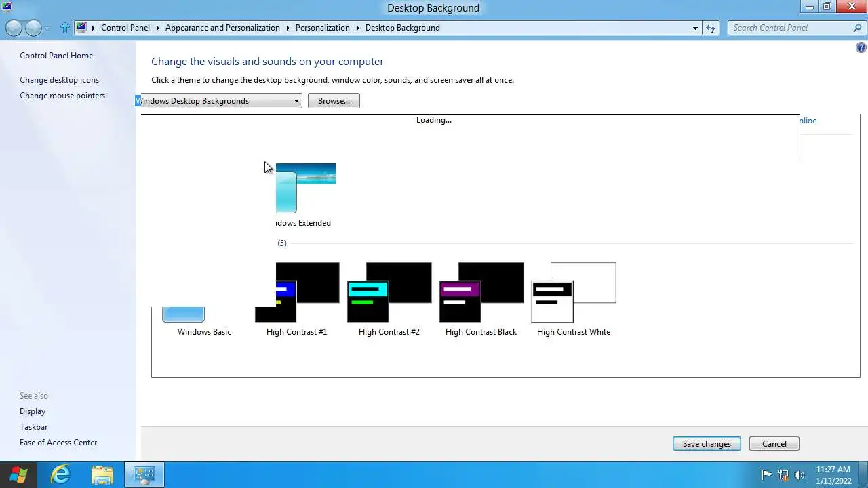This screenshot has height=488, width=868.
Task: Open Ease of Access Center
Action: pyautogui.click(x=58, y=443)
